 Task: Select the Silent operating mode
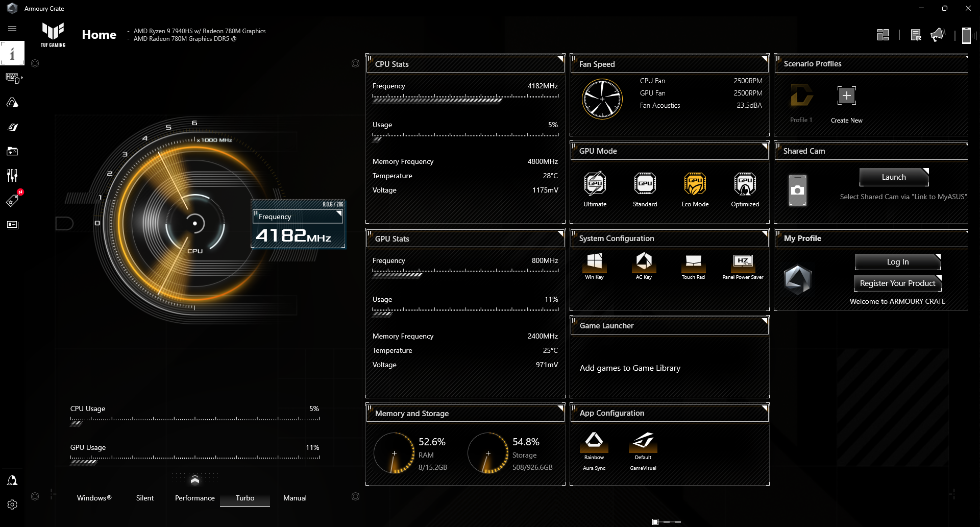pyautogui.click(x=145, y=498)
